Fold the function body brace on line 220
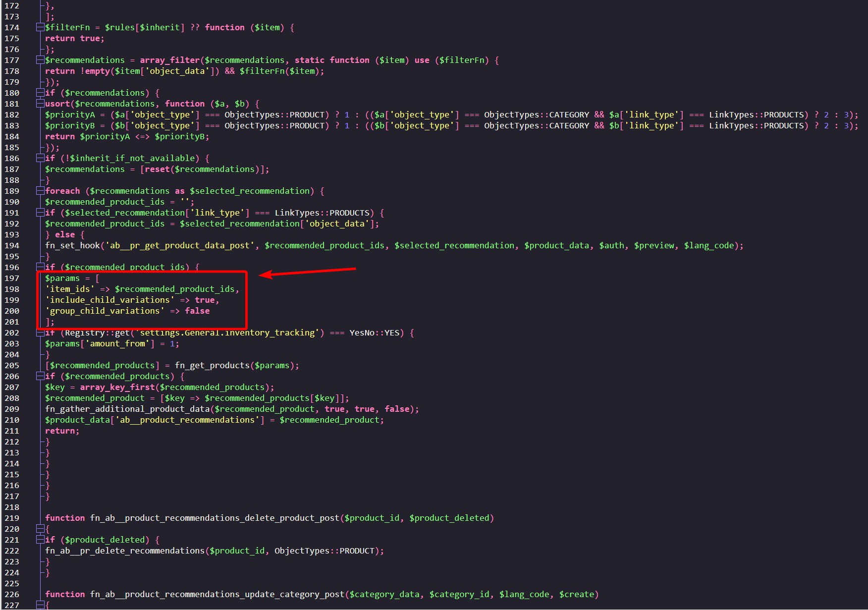This screenshot has height=610, width=868. (40, 529)
